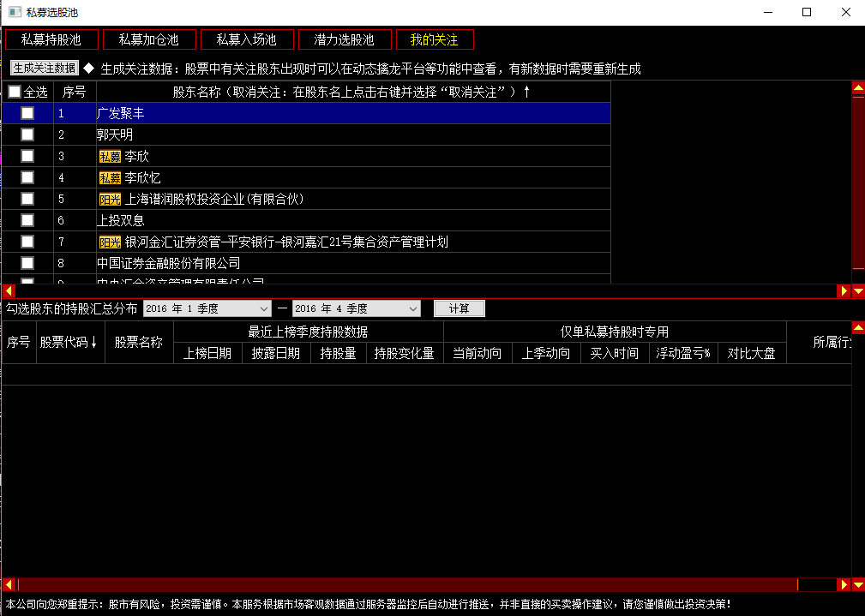865x616 pixels.
Task: Click the 私募 tag beside 李欣忆
Action: click(110, 178)
